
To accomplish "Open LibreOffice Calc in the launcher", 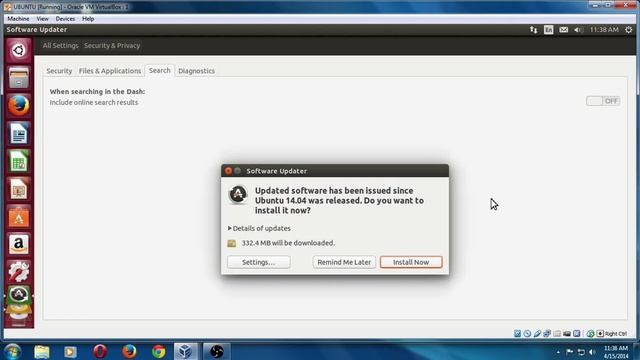I will [x=18, y=161].
